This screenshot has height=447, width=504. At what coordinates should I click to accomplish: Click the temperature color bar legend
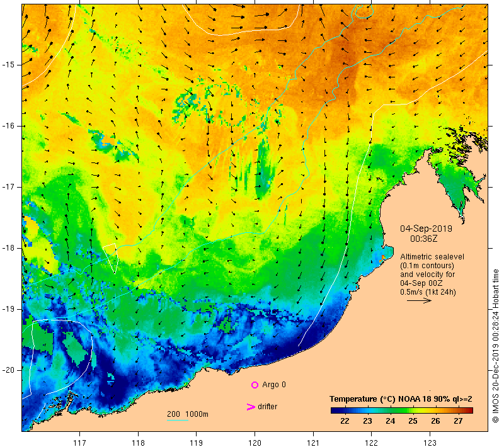click(402, 410)
